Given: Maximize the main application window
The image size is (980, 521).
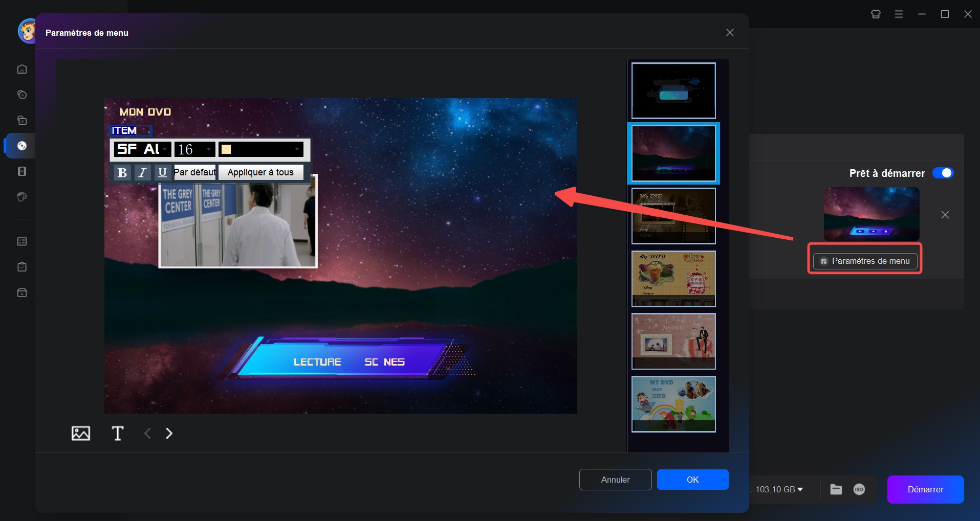Looking at the screenshot, I should click(x=945, y=14).
